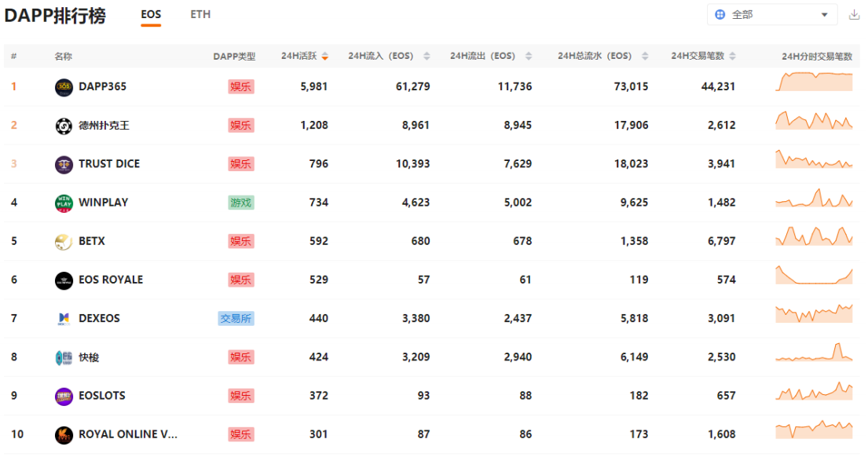Open the EOS ROYALE app name link
This screenshot has height=472, width=868.
tap(111, 280)
